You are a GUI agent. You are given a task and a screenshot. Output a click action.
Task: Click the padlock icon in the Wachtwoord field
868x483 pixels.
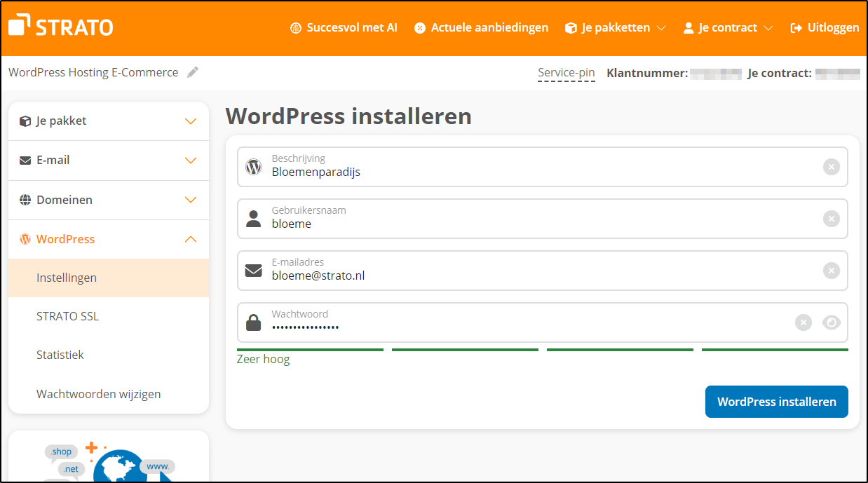(253, 322)
